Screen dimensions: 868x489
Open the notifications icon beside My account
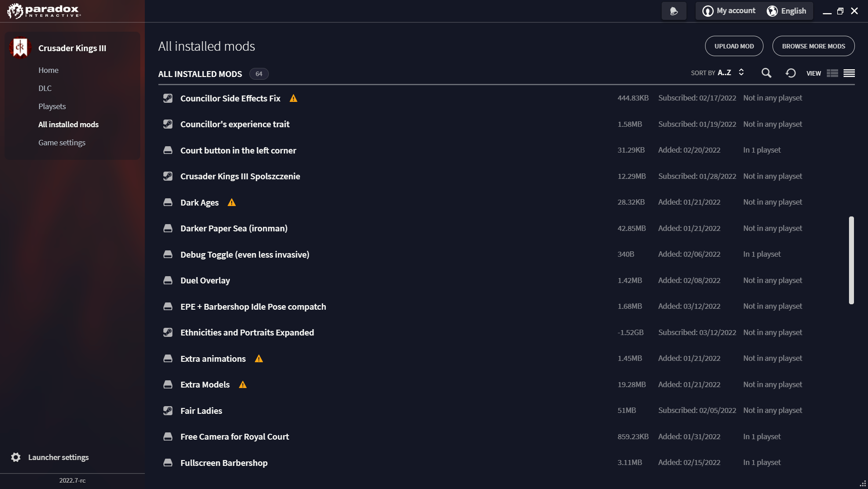[674, 11]
